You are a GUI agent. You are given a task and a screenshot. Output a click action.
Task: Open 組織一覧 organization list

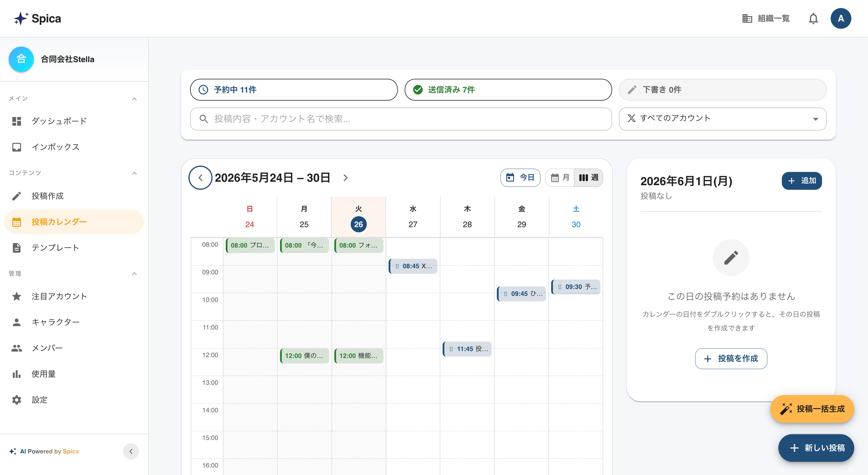tap(766, 19)
